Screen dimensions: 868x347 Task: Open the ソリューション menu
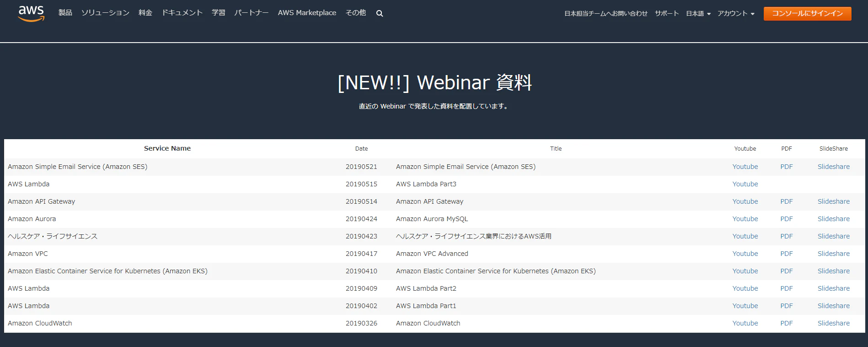pyautogui.click(x=105, y=13)
